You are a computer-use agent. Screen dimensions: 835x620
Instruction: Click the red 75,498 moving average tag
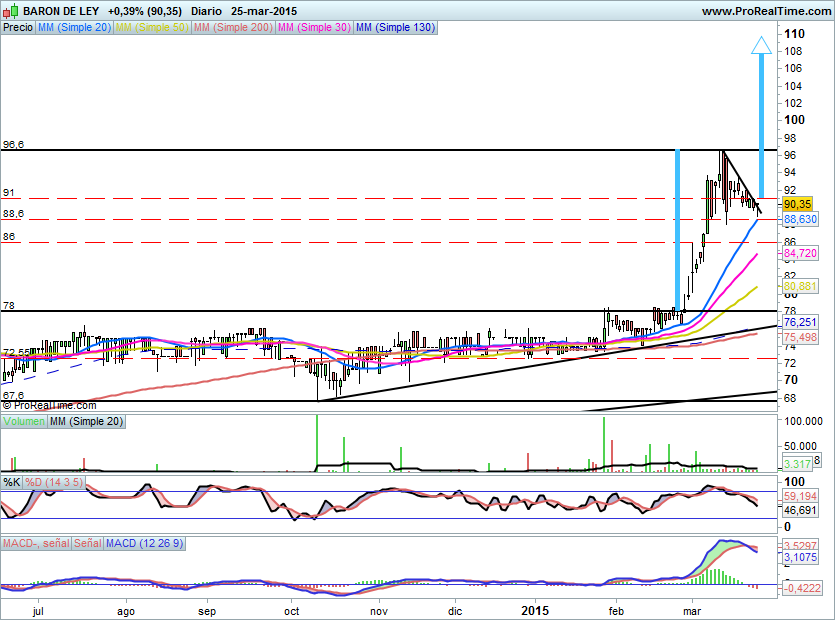(800, 338)
